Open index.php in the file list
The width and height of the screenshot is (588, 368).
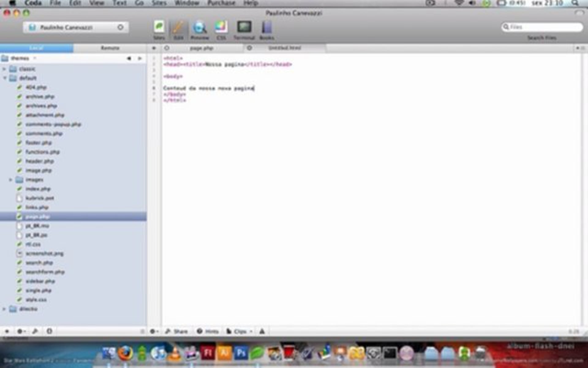click(x=38, y=189)
